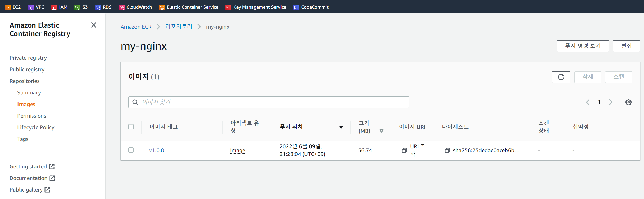Open the IAM service shortcut icon
The height and width of the screenshot is (199, 644).
[x=54, y=7]
